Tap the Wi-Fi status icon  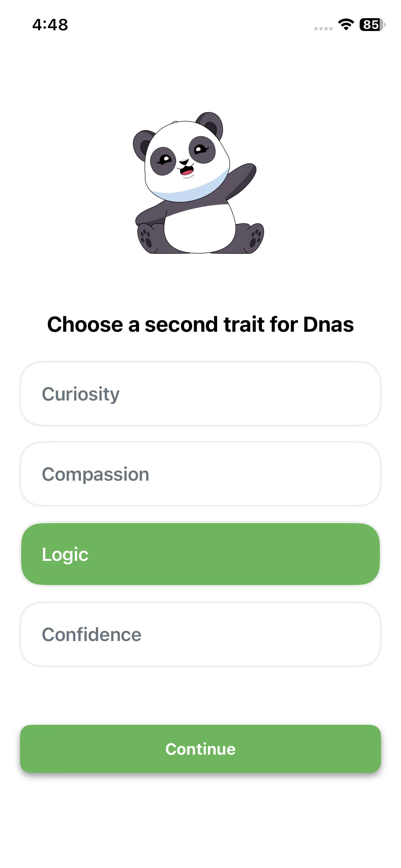(x=346, y=25)
